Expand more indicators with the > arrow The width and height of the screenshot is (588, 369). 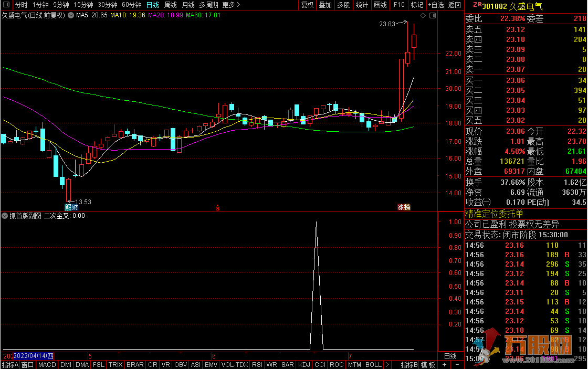coord(387,365)
